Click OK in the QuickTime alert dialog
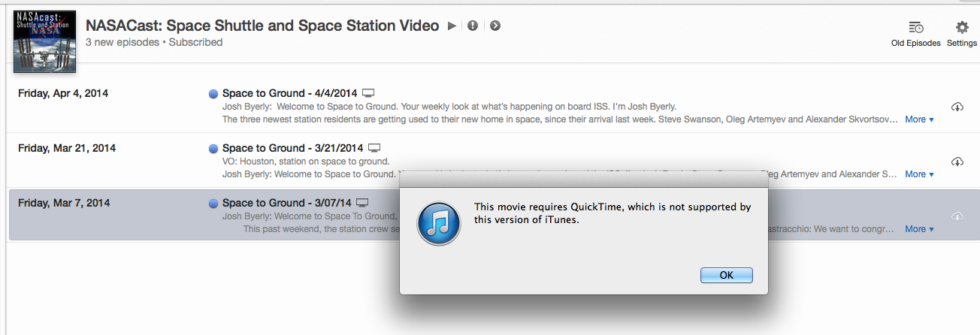Viewport: 980px width, 335px height. coord(726,275)
